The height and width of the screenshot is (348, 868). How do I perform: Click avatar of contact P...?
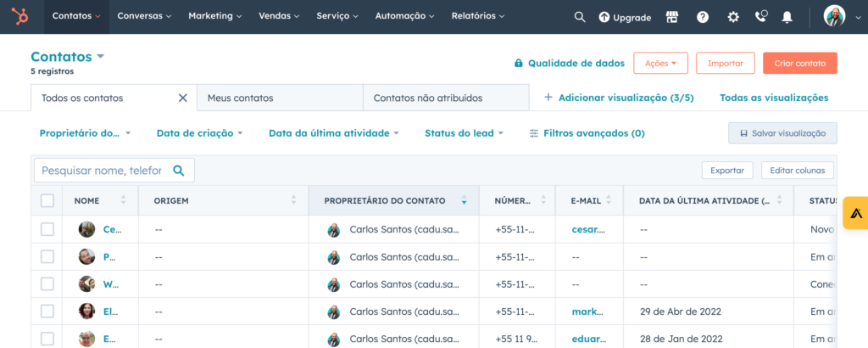click(87, 256)
